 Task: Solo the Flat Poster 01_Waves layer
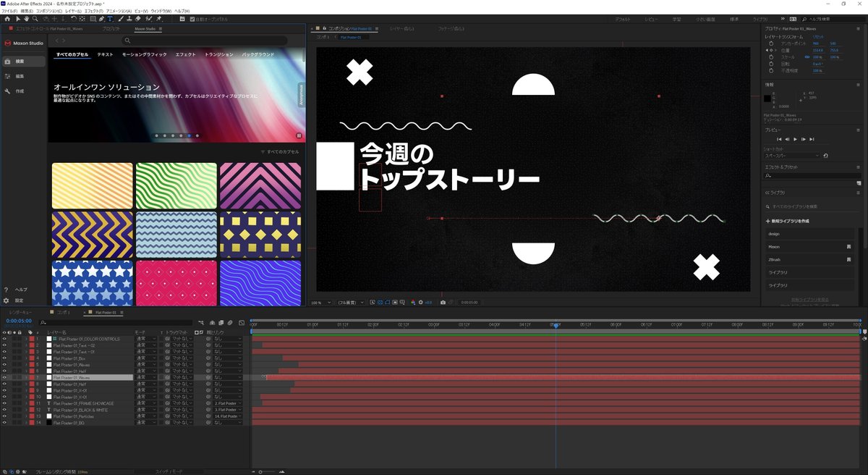14,377
